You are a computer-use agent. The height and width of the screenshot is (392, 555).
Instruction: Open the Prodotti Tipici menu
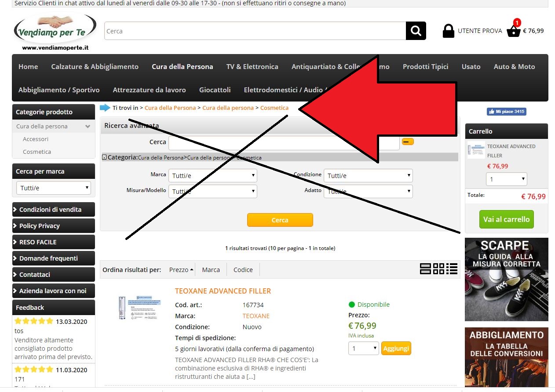(x=425, y=66)
